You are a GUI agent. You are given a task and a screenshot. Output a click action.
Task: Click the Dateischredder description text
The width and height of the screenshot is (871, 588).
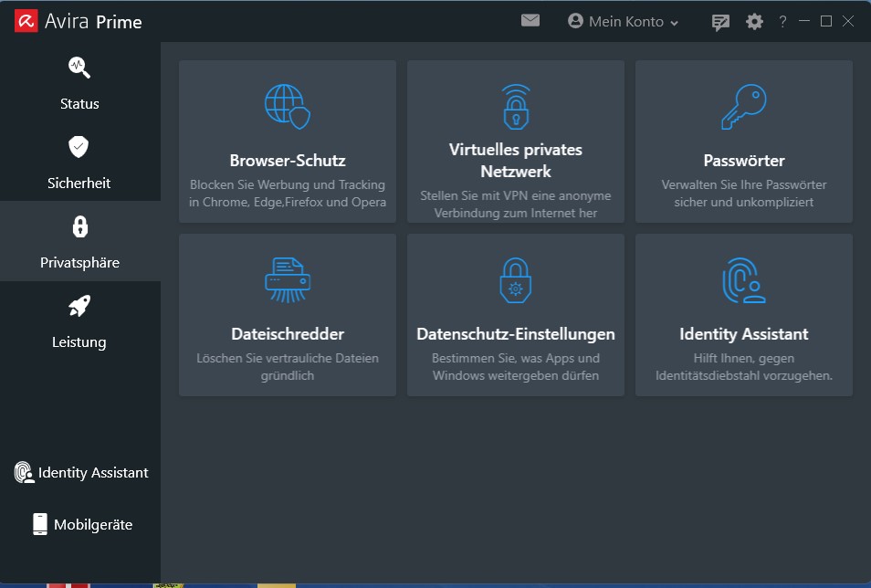pos(287,367)
